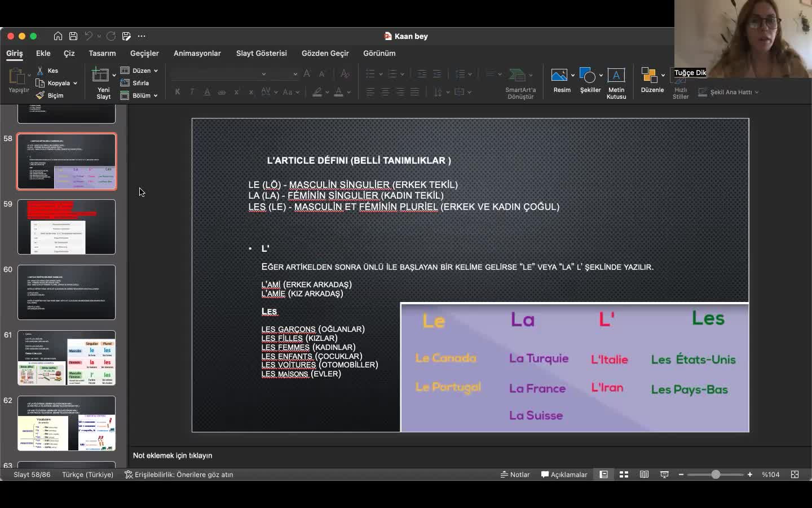Image resolution: width=812 pixels, height=508 pixels.
Task: Expand the Şekil Ana Hattı dropdown
Action: [x=757, y=92]
